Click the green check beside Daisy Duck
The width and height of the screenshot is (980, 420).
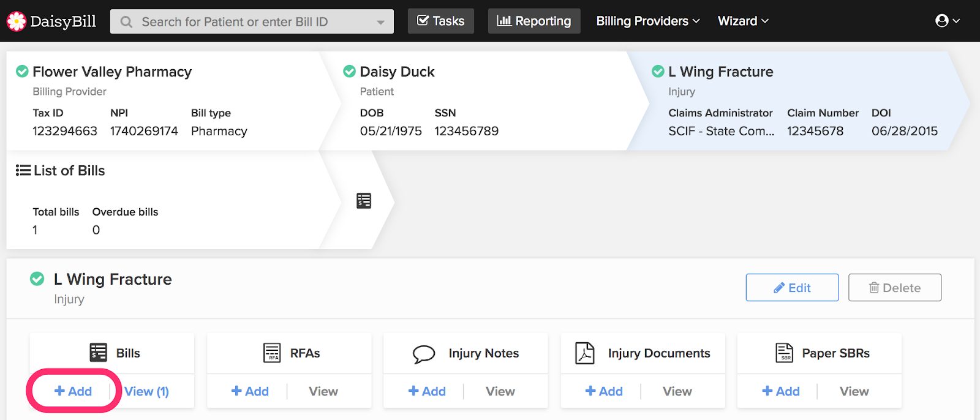click(x=350, y=72)
